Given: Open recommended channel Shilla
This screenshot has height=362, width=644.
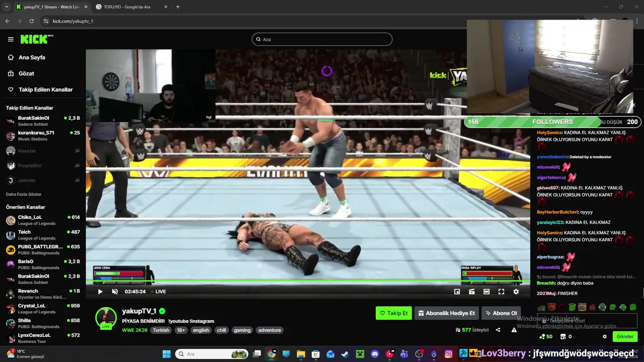Looking at the screenshot, I should pos(43,323).
